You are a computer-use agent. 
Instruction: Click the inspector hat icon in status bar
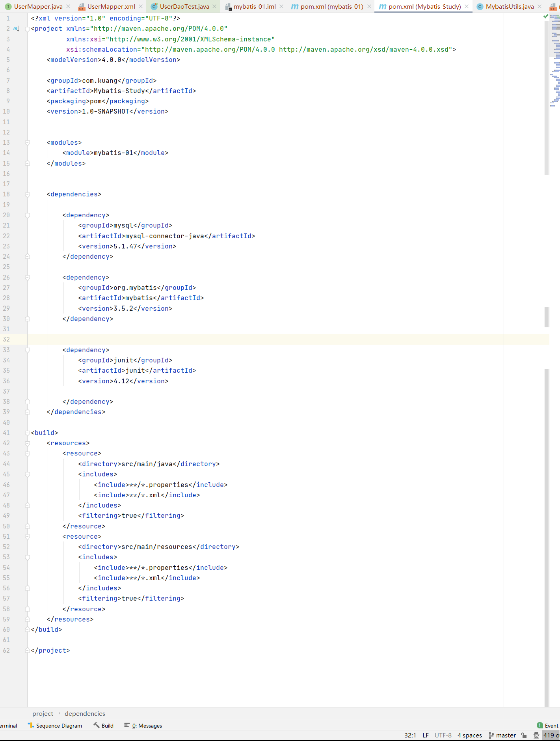[536, 735]
